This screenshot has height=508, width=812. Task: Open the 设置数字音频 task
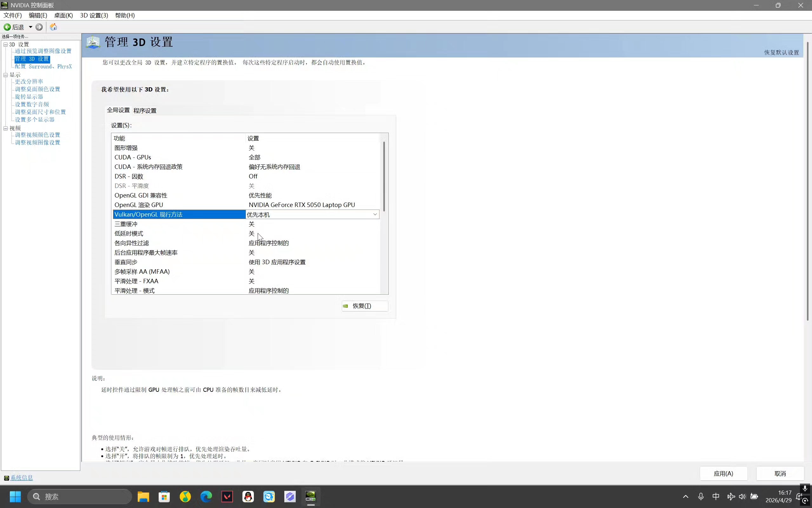click(x=32, y=104)
